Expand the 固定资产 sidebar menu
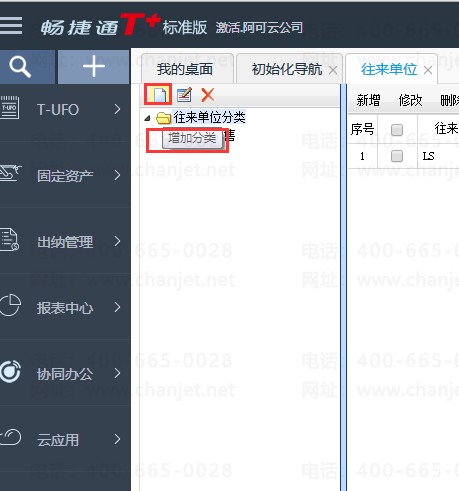Image resolution: width=459 pixels, height=491 pixels. [117, 175]
